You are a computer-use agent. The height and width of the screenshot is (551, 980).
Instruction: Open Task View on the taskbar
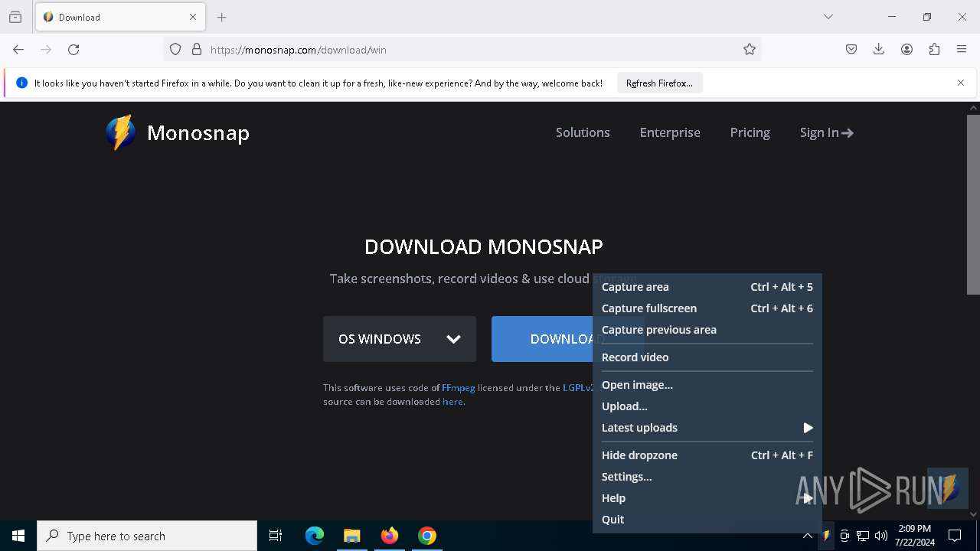click(276, 536)
